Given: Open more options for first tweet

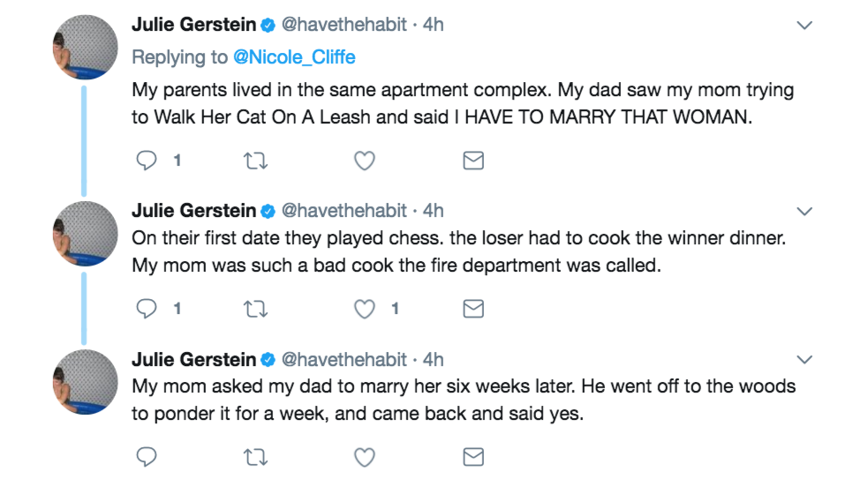Looking at the screenshot, I should 804,26.
